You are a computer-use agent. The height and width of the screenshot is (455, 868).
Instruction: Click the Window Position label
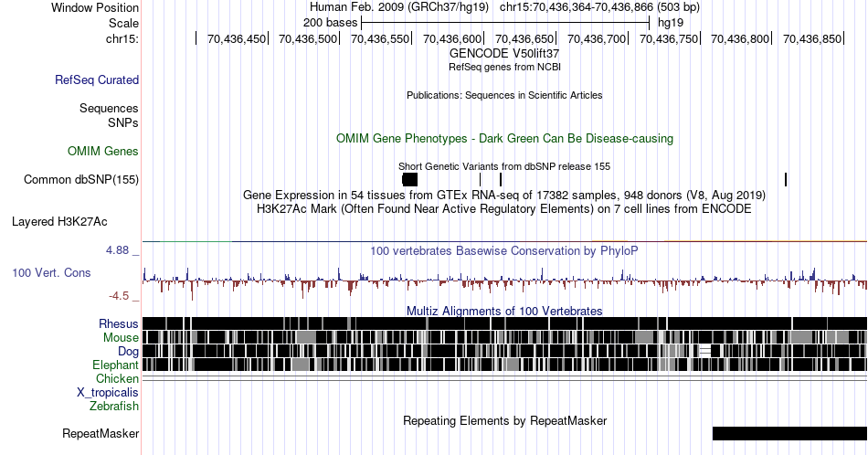pos(95,7)
